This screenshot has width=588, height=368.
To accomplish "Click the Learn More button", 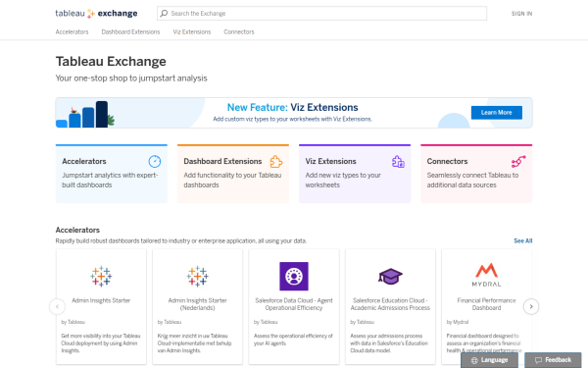I will tap(497, 113).
